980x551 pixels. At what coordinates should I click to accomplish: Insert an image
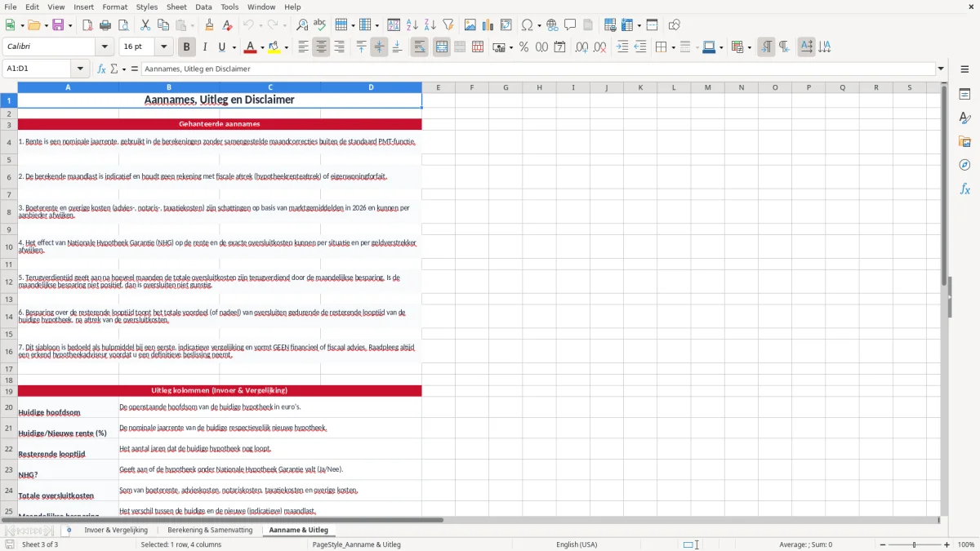470,25
